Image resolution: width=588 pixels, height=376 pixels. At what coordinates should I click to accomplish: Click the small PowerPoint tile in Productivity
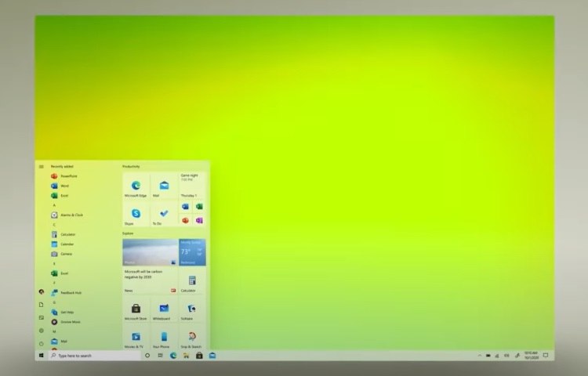pos(185,220)
